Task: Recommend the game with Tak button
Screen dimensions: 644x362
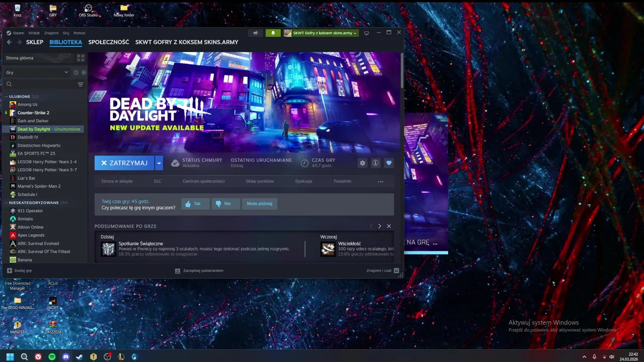Action: (x=195, y=204)
